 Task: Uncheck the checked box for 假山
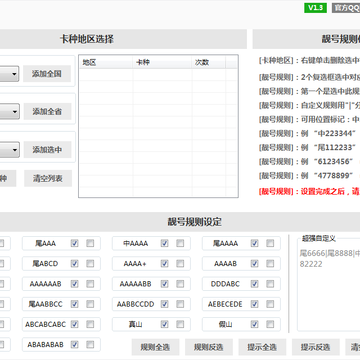coord(255,324)
